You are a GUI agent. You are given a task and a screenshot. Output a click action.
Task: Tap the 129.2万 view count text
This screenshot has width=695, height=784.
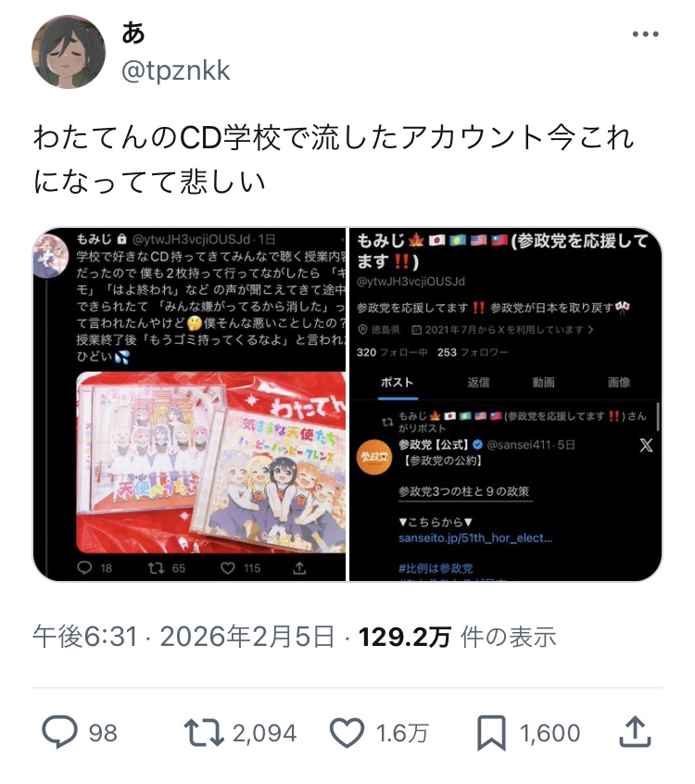[405, 637]
